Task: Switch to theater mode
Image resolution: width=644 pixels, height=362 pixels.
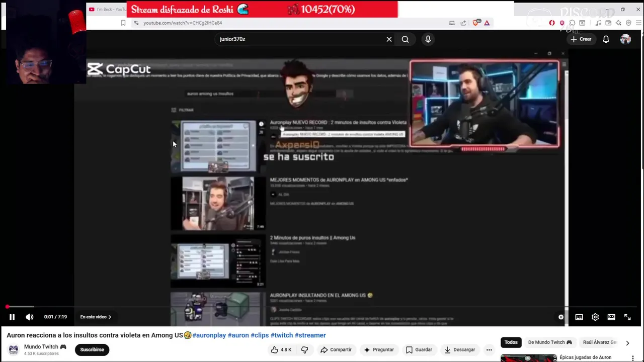Action: pos(611,317)
